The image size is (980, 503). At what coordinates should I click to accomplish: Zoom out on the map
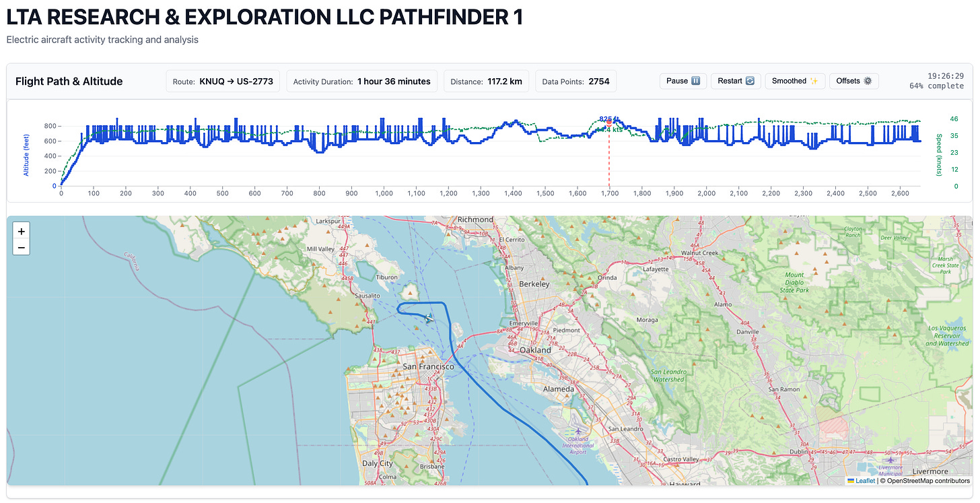point(22,247)
